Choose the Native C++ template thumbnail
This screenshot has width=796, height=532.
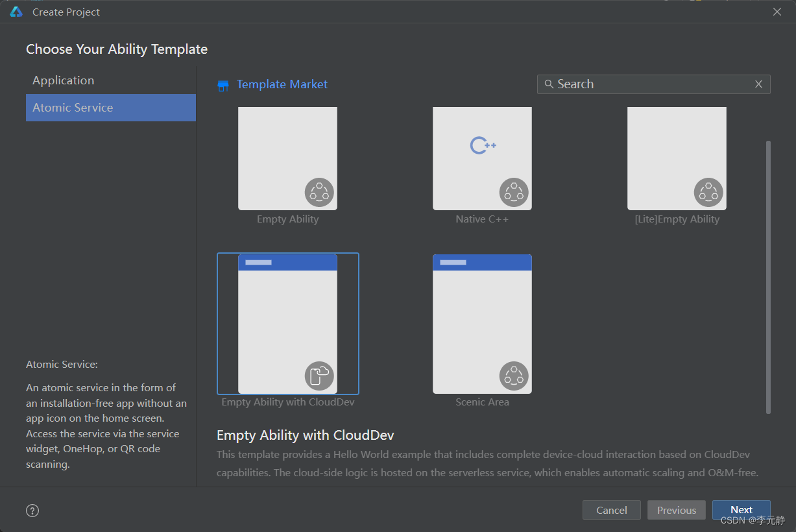pos(482,158)
